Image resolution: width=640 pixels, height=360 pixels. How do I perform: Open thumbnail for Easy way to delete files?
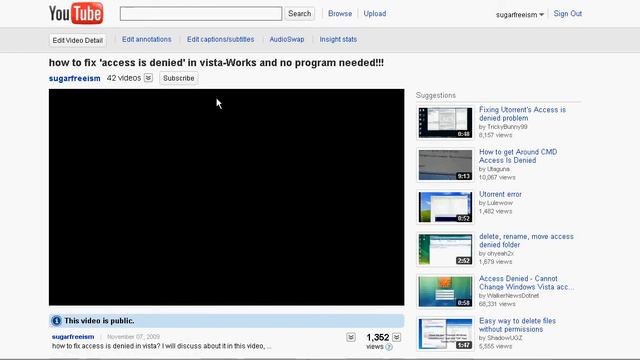click(445, 333)
